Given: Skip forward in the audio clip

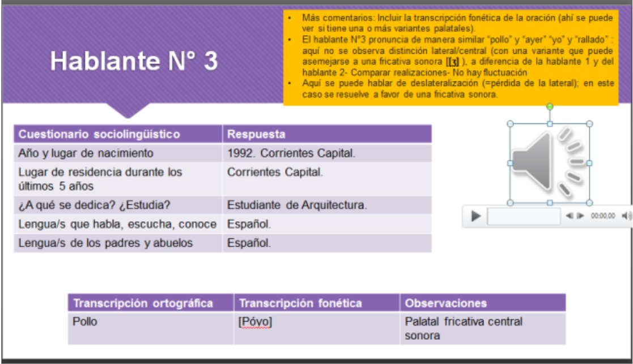Looking at the screenshot, I should (x=580, y=216).
